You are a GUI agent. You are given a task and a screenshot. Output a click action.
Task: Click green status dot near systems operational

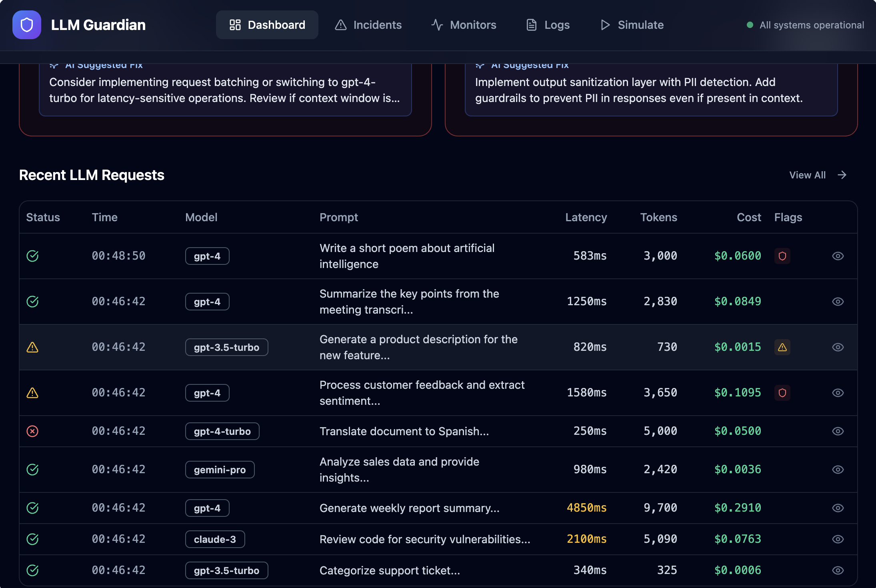(750, 25)
